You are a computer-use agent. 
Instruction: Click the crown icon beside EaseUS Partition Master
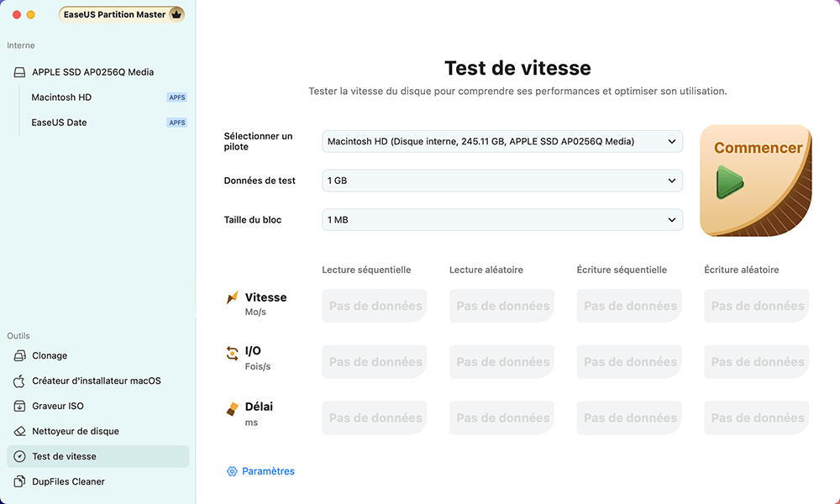click(176, 14)
